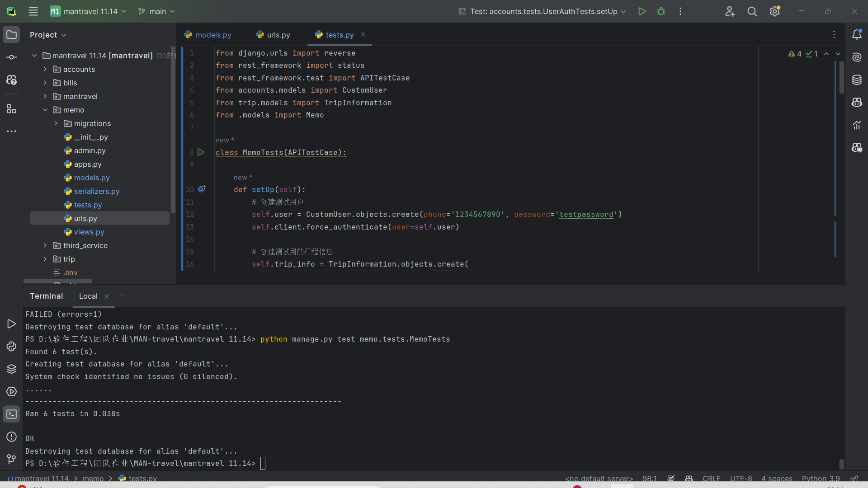Open the Git tool window
The width and height of the screenshot is (868, 488).
(11, 460)
